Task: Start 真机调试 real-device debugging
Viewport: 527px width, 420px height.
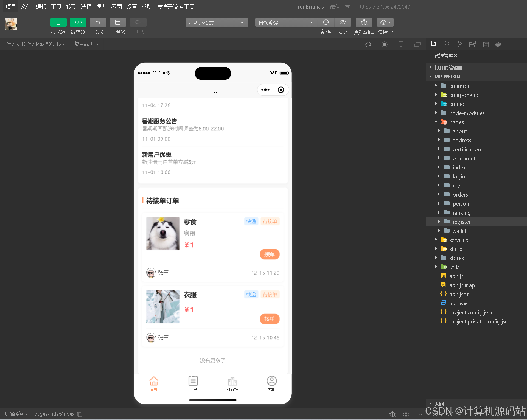Action: (x=363, y=23)
